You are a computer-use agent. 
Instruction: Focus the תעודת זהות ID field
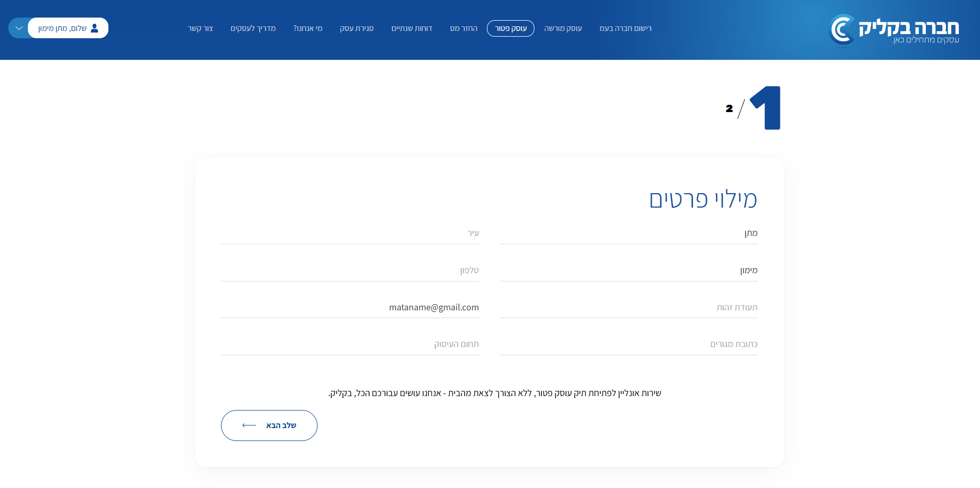(x=628, y=308)
